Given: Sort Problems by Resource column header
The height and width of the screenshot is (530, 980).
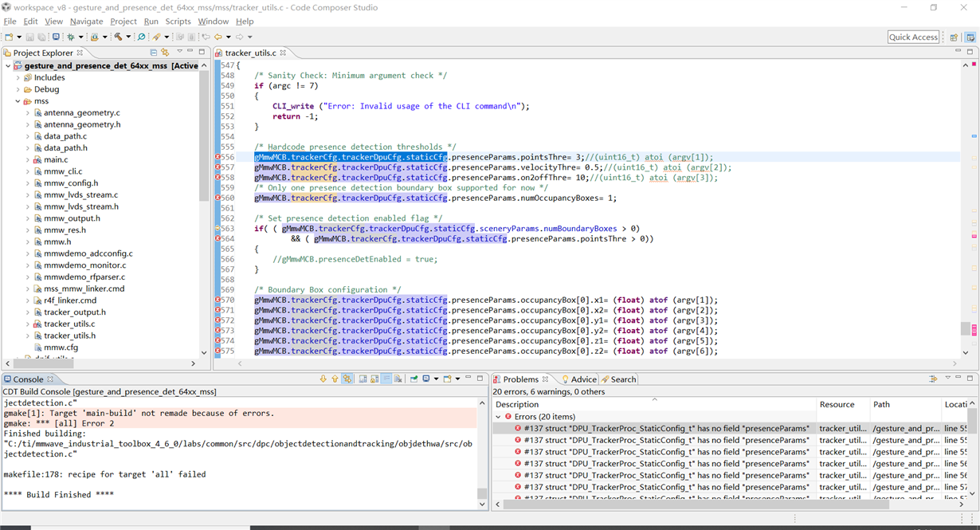Looking at the screenshot, I should coord(837,405).
